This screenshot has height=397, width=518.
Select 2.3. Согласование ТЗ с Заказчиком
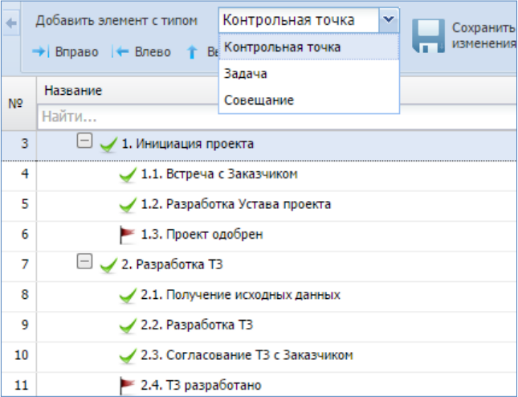247,355
